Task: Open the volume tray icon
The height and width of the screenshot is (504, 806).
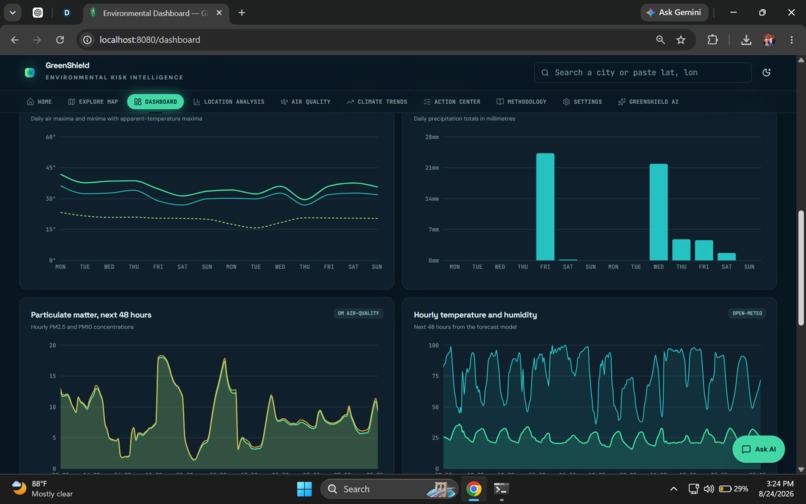Action: pos(709,489)
